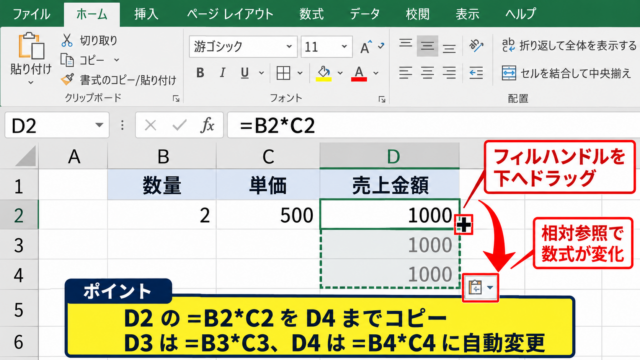The height and width of the screenshot is (360, 640).
Task: Select row 1 header
Action: (x=19, y=186)
